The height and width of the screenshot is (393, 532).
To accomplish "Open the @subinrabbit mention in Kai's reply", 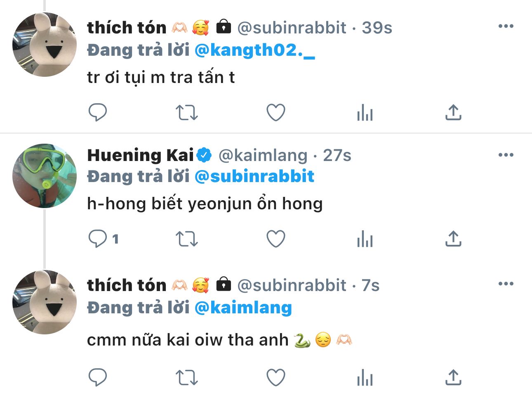I will [x=254, y=177].
